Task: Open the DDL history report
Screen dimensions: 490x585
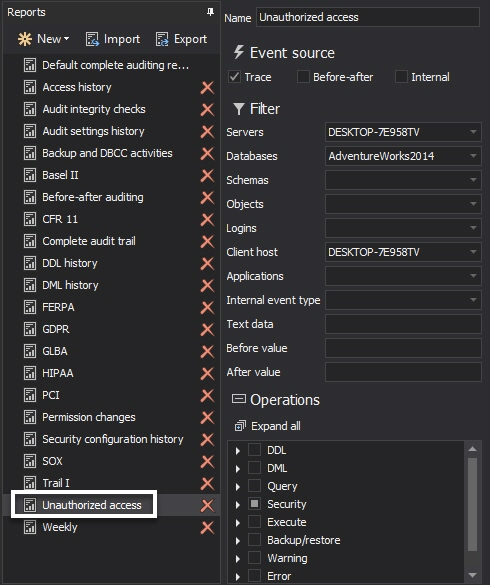Action: 70,263
